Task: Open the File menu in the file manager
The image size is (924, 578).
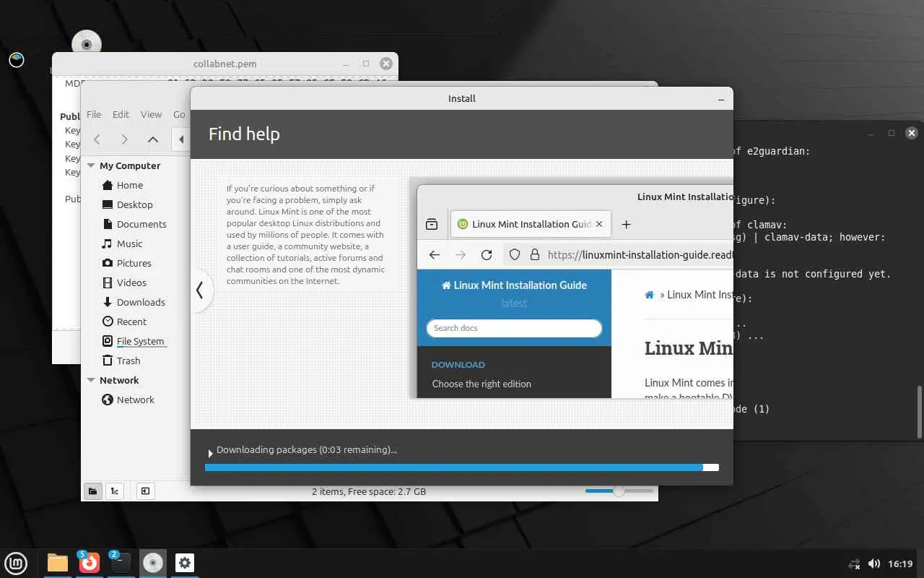Action: tap(94, 114)
